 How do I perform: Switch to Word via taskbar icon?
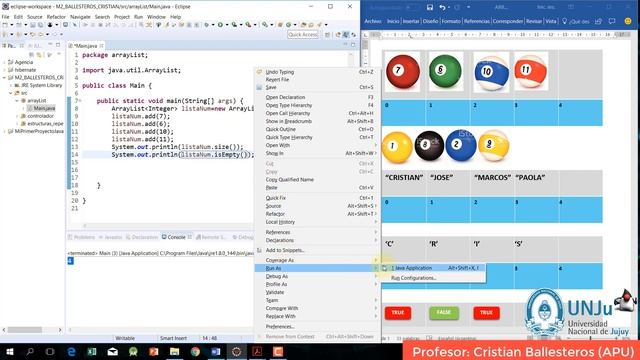pos(216,351)
